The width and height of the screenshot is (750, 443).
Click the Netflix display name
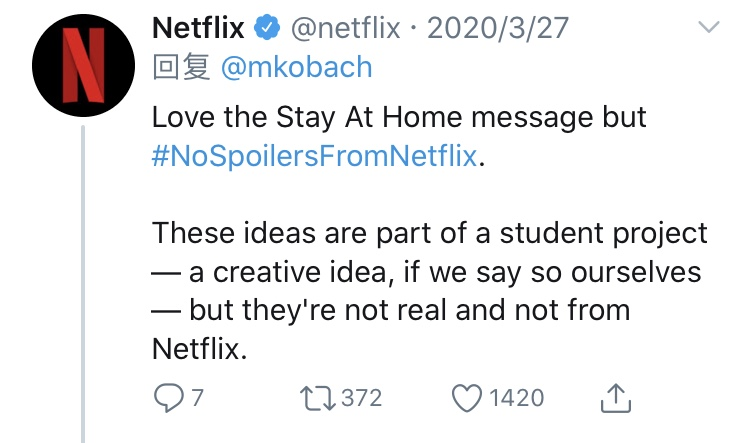tap(198, 28)
